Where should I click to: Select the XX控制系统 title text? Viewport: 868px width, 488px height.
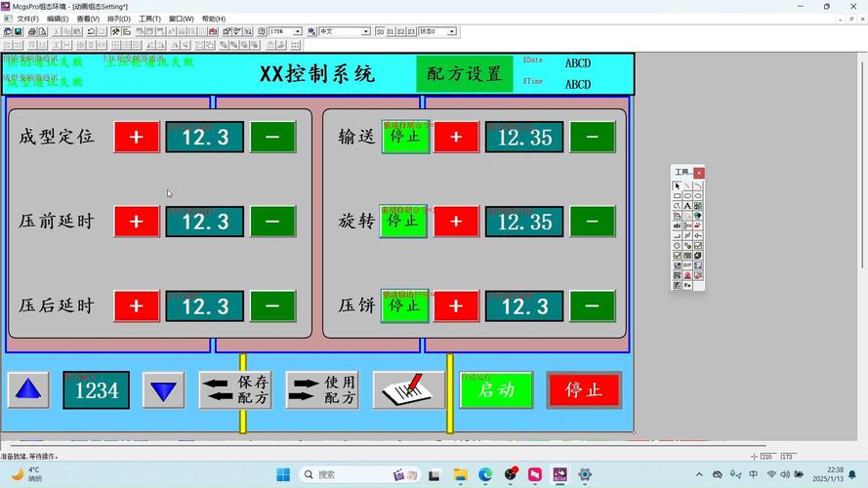tap(317, 73)
